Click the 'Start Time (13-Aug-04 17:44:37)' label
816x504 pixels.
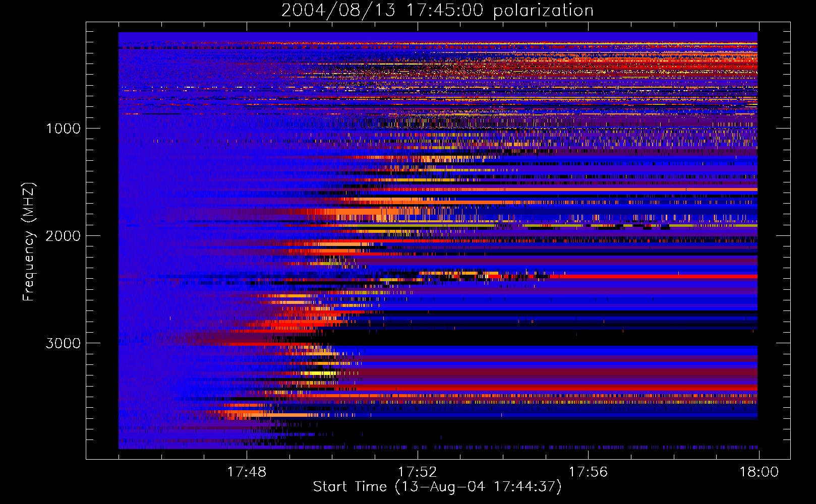tap(437, 487)
